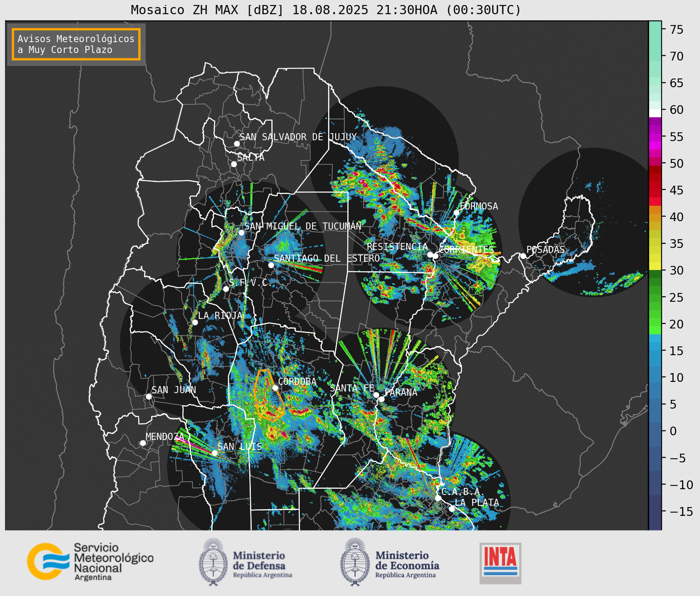The image size is (700, 596).
Task: Click the PARANA city label
Action: 401,392
